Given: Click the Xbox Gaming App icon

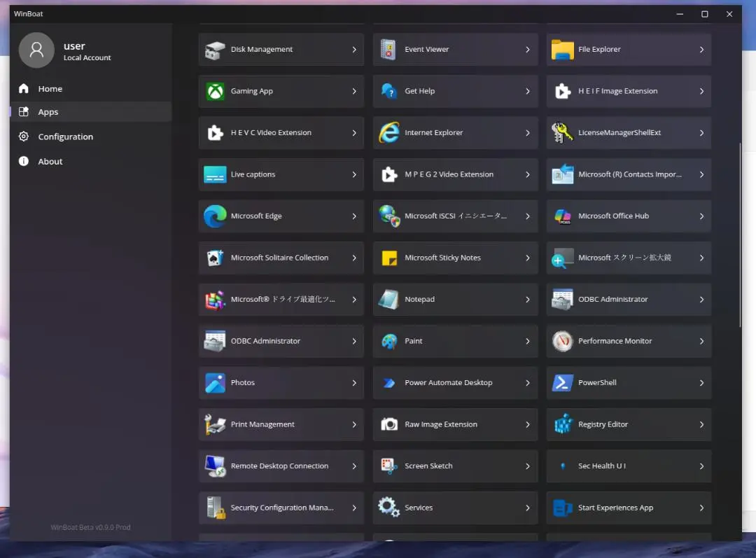Looking at the screenshot, I should tap(215, 91).
